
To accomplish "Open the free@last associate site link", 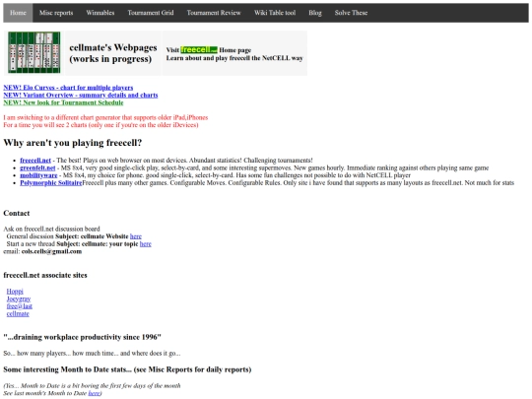I will [20, 306].
